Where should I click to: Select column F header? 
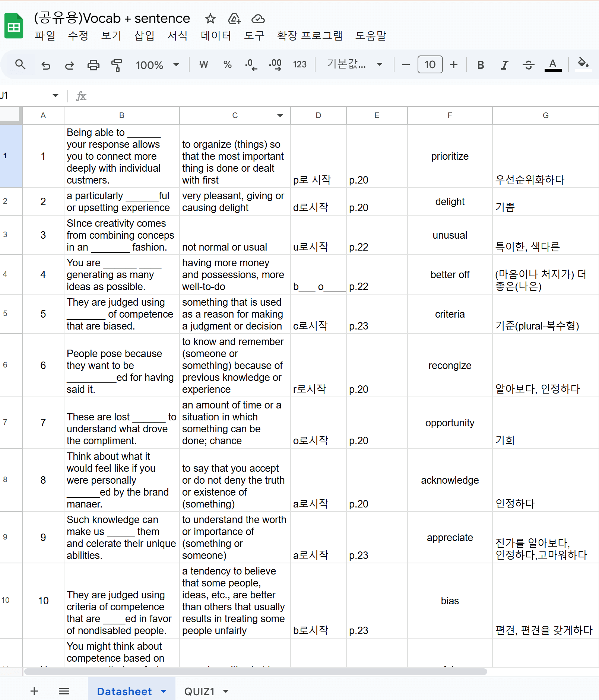[x=450, y=115]
